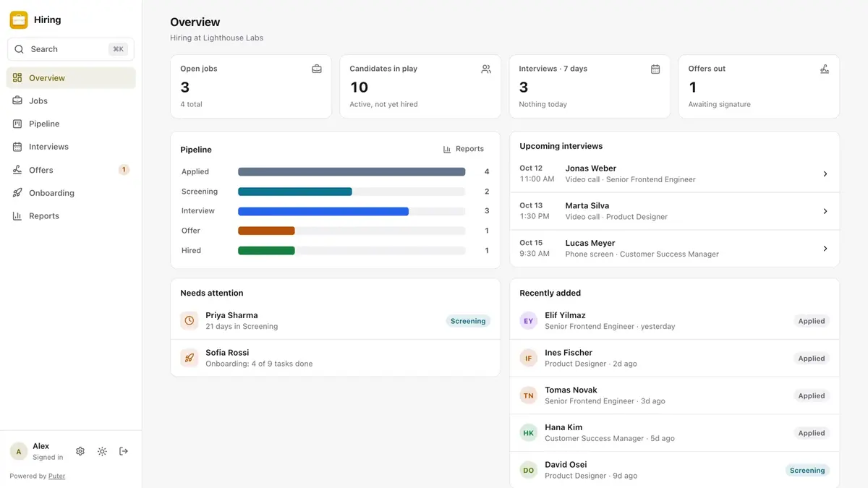Click the Applied tag for Hana Kim
This screenshot has height=488, width=868.
812,433
